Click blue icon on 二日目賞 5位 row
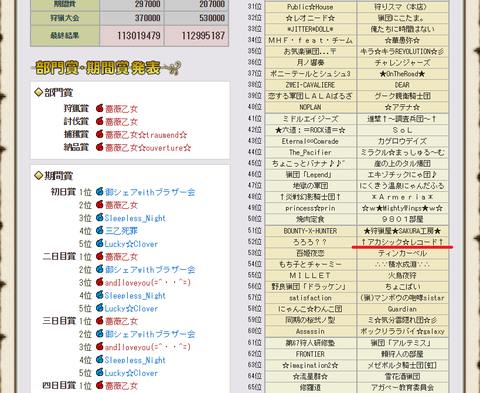480x393 pixels. pos(99,308)
